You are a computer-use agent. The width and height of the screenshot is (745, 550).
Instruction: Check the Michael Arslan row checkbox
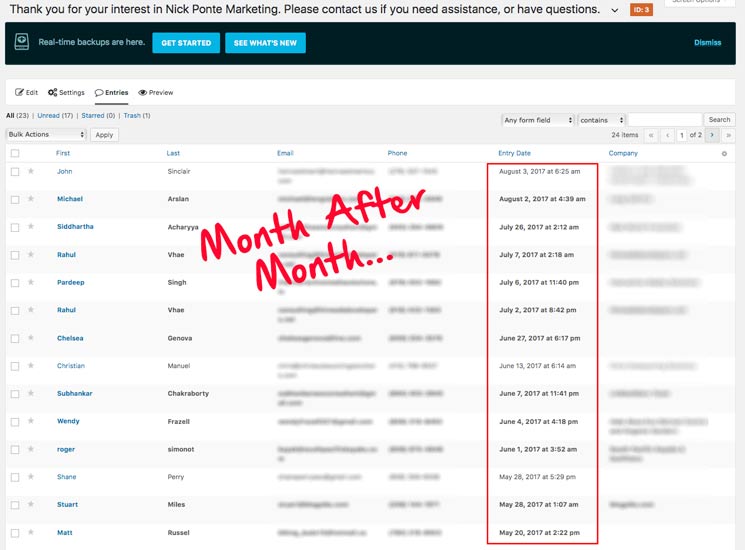tap(15, 199)
